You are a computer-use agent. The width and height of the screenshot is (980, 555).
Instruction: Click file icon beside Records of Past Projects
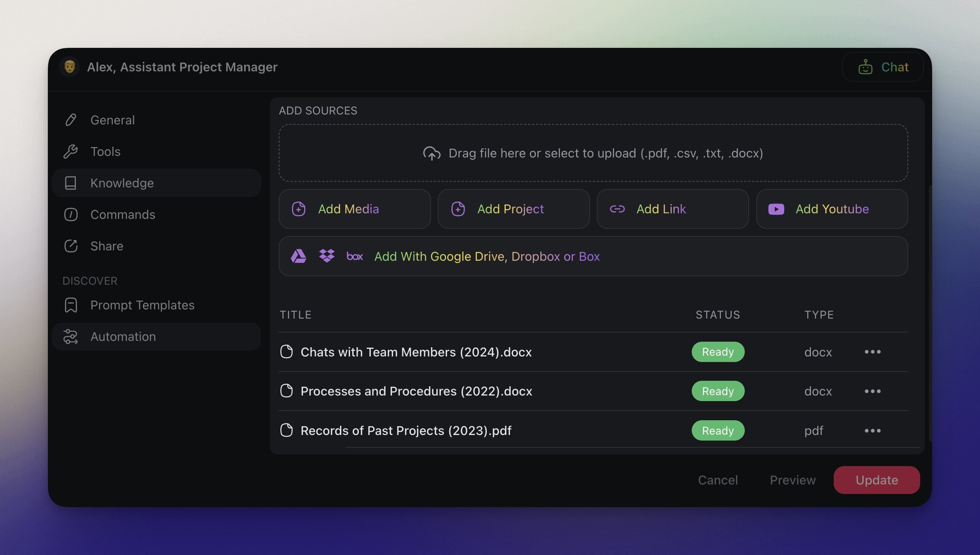click(286, 430)
